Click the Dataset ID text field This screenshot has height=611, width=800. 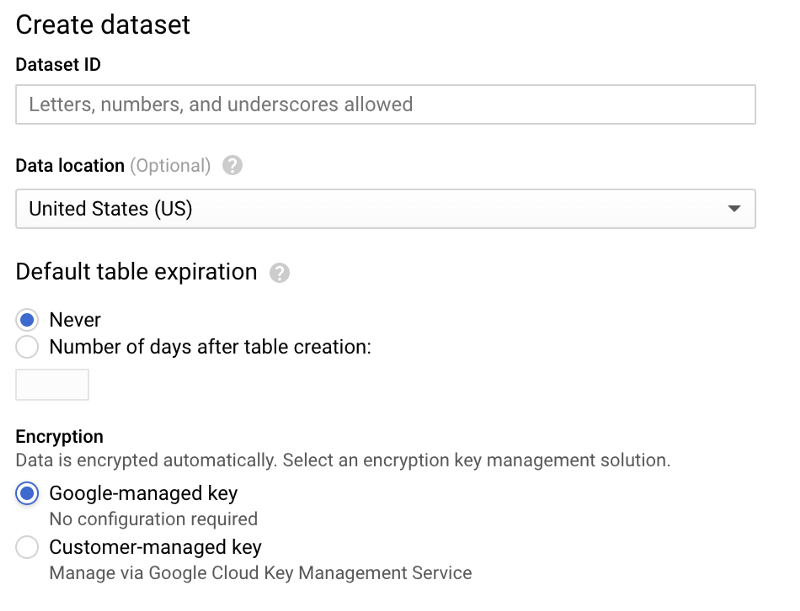[x=385, y=104]
